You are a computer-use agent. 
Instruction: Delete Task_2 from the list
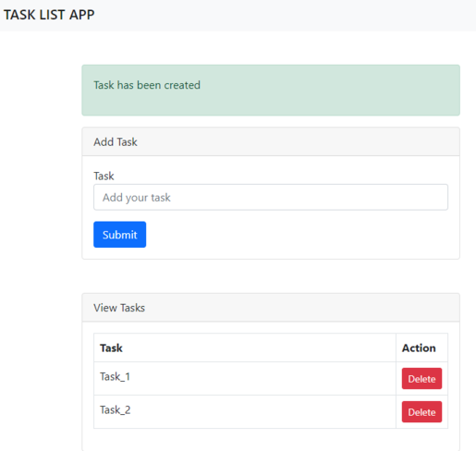point(421,411)
